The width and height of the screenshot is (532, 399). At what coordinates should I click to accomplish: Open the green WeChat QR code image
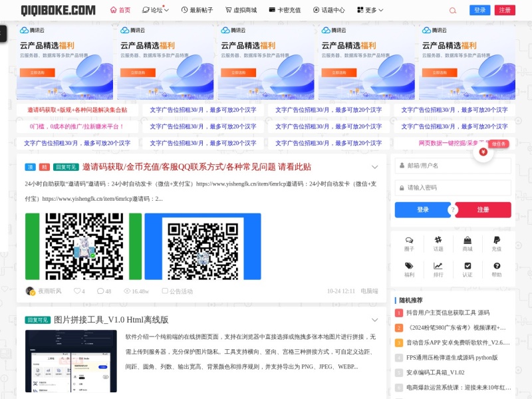(x=84, y=246)
